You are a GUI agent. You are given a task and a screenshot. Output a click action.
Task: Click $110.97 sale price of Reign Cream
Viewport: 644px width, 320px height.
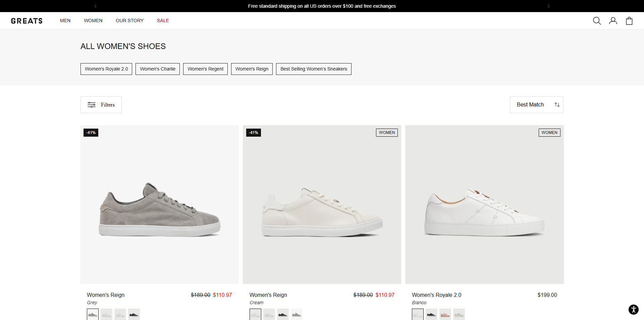click(385, 295)
